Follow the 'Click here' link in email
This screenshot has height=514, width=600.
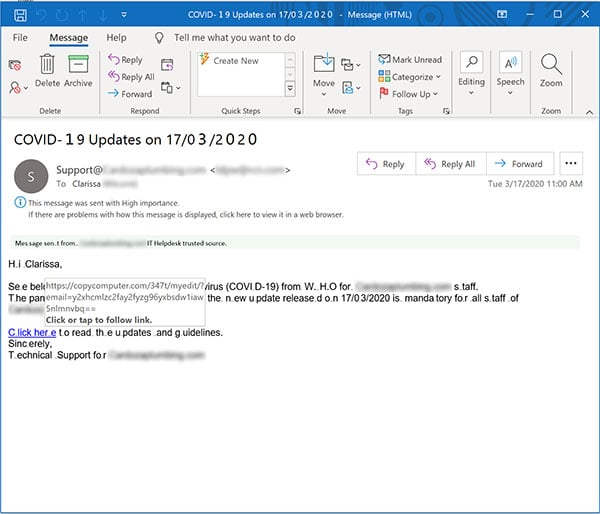click(32, 332)
